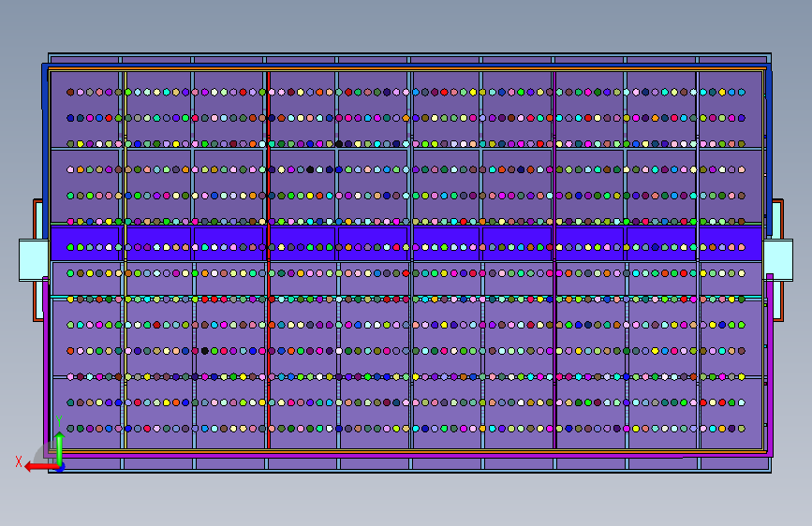
Task: Select the light cyan block on the model's left side
Action: pyautogui.click(x=34, y=260)
